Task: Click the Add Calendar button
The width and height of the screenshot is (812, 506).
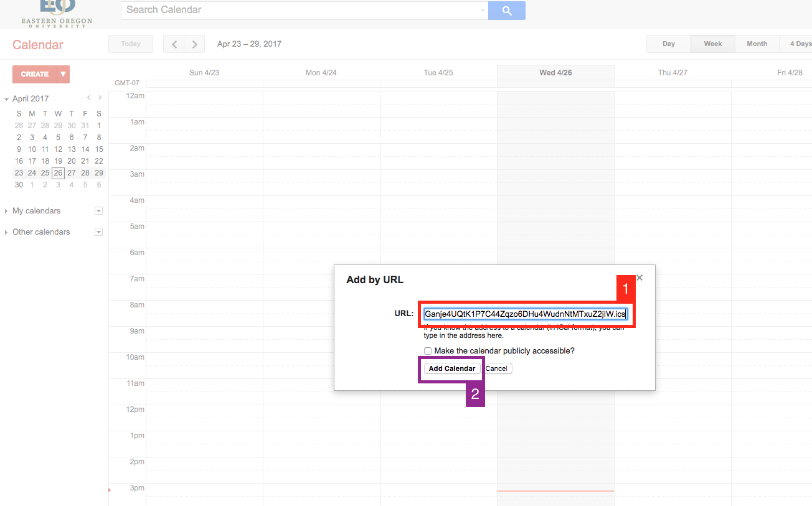Action: (452, 368)
